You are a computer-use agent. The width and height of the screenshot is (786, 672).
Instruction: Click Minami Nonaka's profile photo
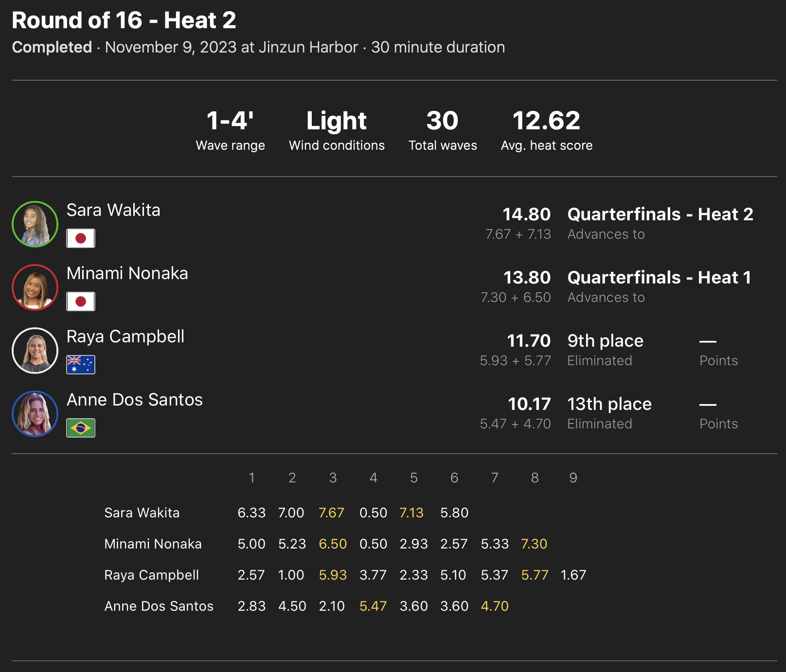click(35, 287)
